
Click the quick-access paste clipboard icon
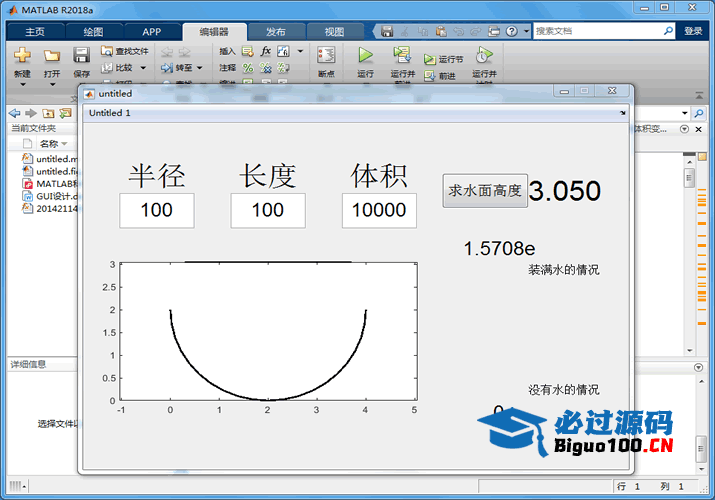(441, 31)
